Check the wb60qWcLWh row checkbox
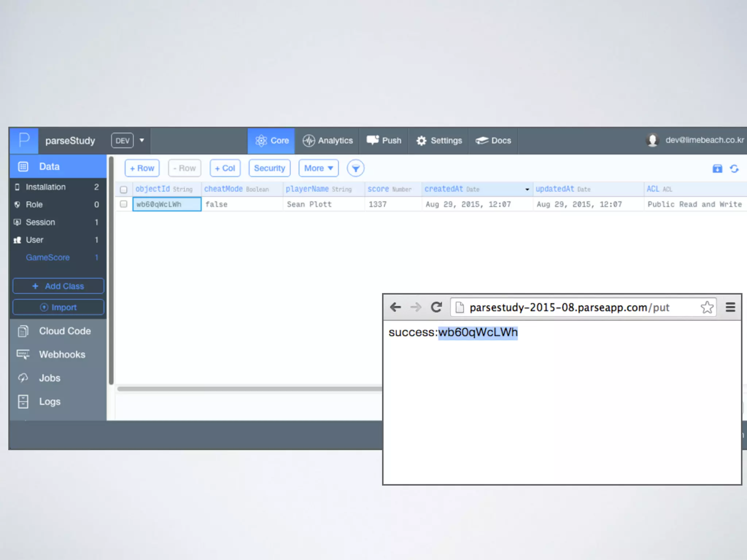747x560 pixels. point(124,204)
